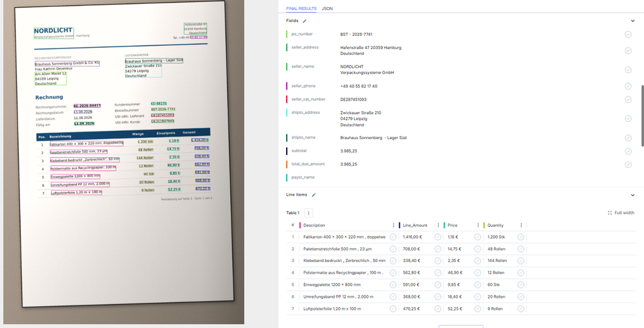Select the 20 Rollen quantity cell
The width and height of the screenshot is (644, 328).
[x=497, y=297]
